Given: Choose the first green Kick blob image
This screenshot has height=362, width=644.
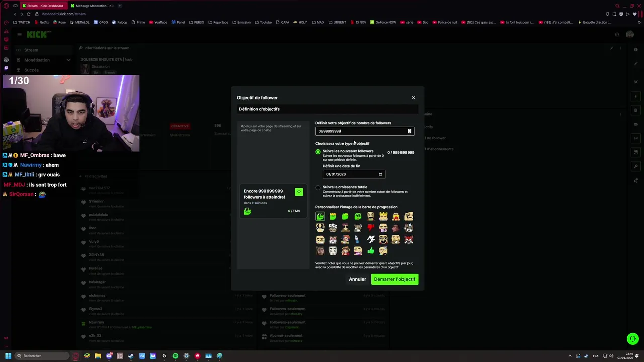Looking at the screenshot, I should [320, 216].
